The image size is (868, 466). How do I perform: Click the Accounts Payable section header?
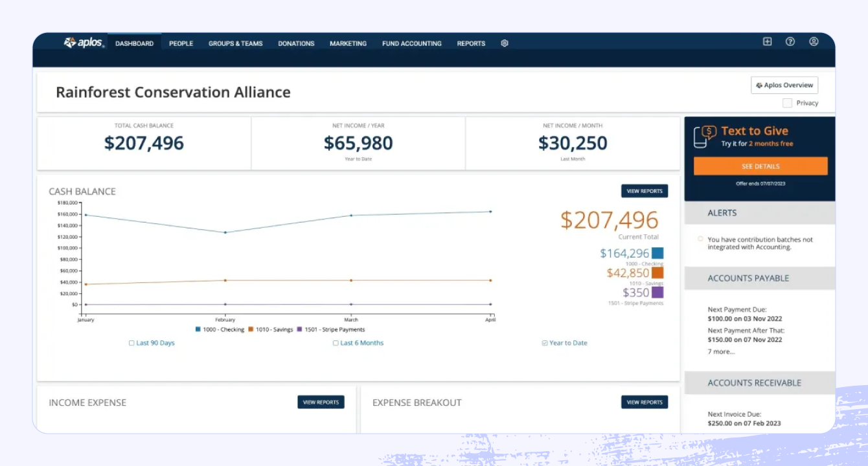click(x=760, y=278)
